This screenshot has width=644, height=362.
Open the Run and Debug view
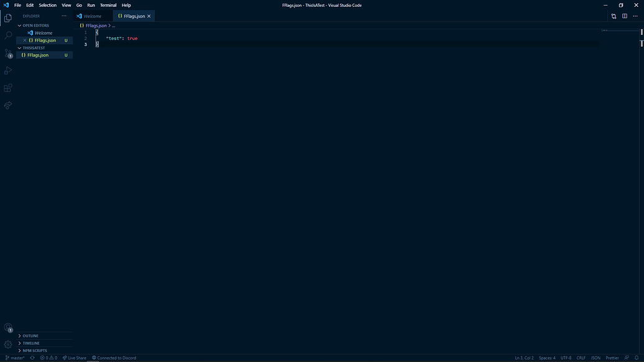tap(8, 70)
